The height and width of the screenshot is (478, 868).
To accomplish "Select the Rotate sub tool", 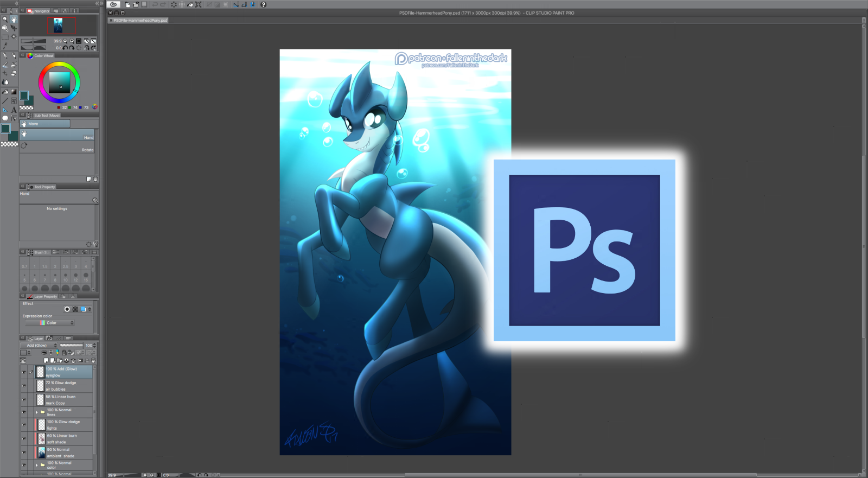I will coord(57,148).
